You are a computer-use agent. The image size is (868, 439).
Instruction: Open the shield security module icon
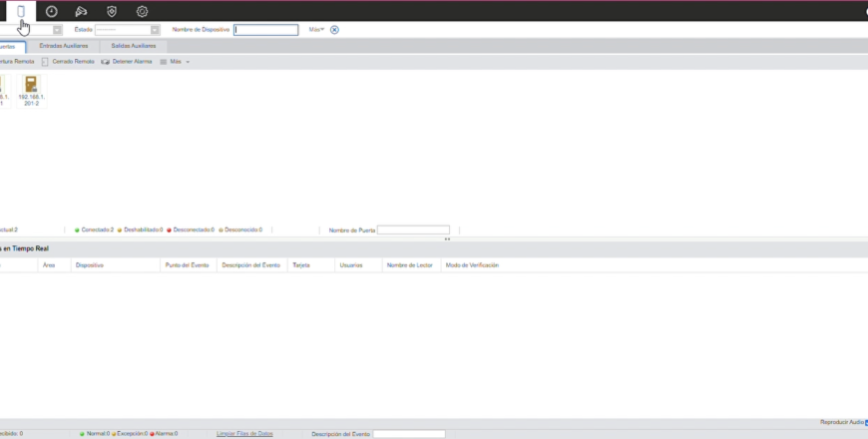112,11
